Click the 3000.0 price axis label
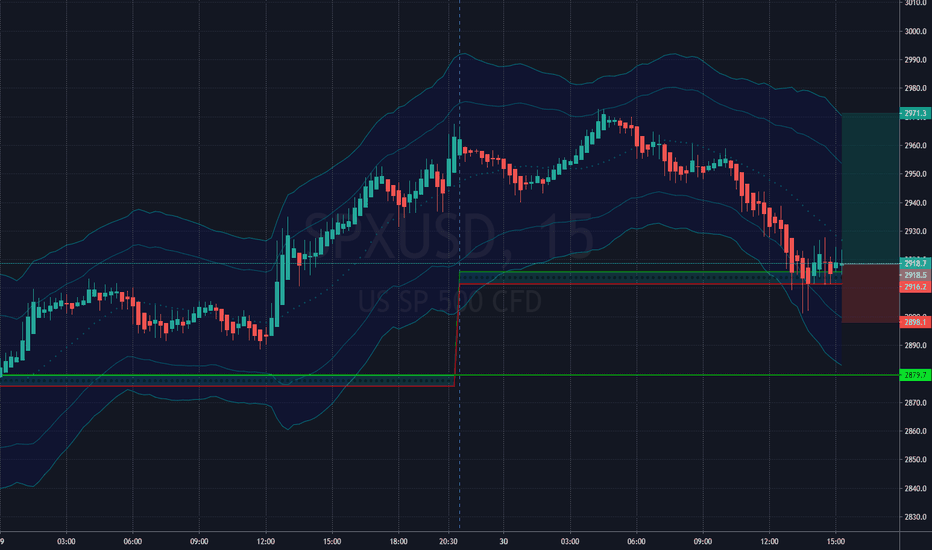This screenshot has height=550, width=932. (x=915, y=32)
